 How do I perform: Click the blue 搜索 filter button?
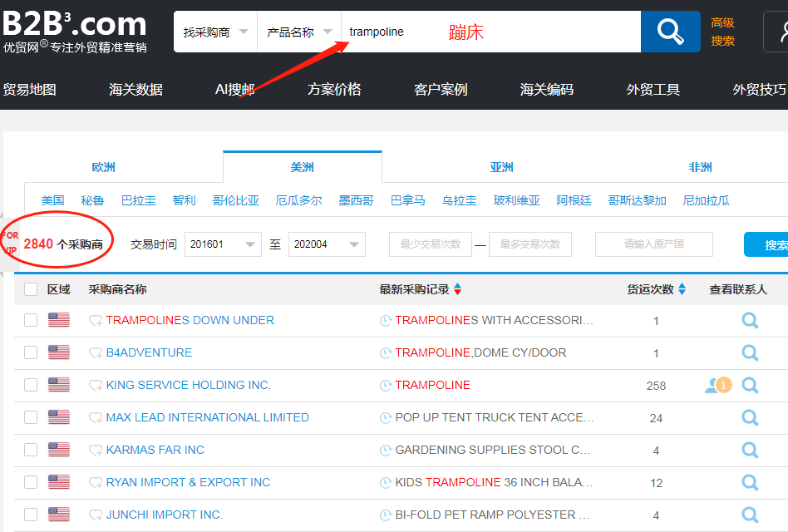766,244
